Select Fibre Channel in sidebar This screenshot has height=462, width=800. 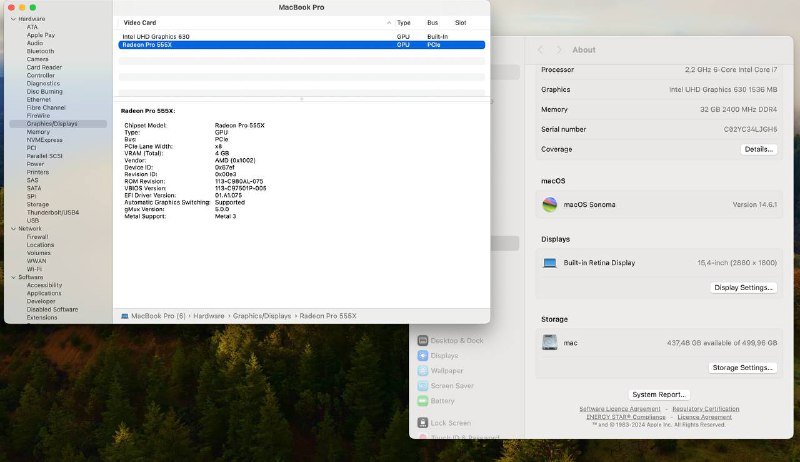tap(46, 108)
